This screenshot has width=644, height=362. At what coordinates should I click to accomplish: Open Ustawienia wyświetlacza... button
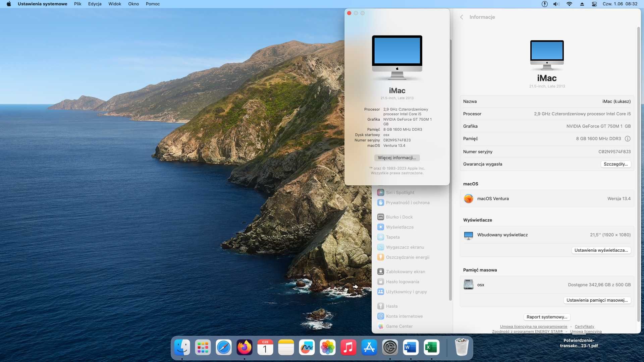(x=601, y=250)
